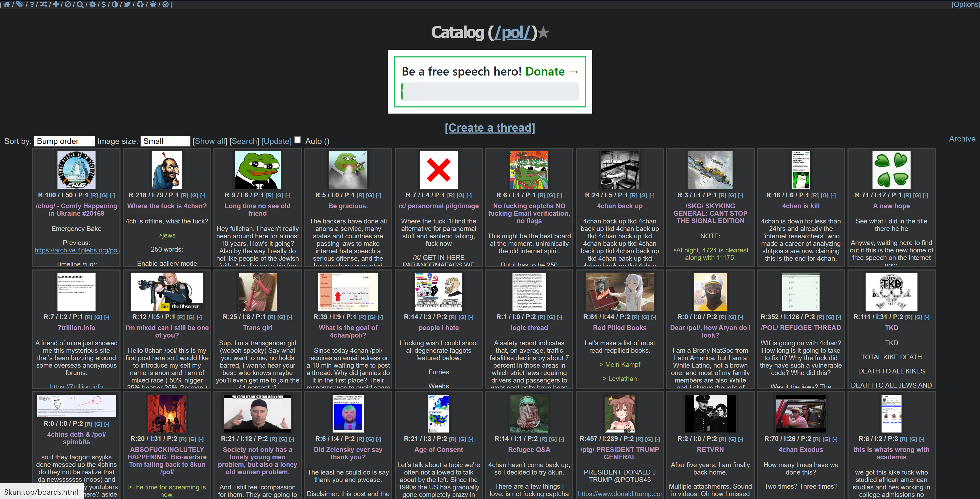Open thread titled 'Did Zelensky ever say thank you?'

pos(348,453)
